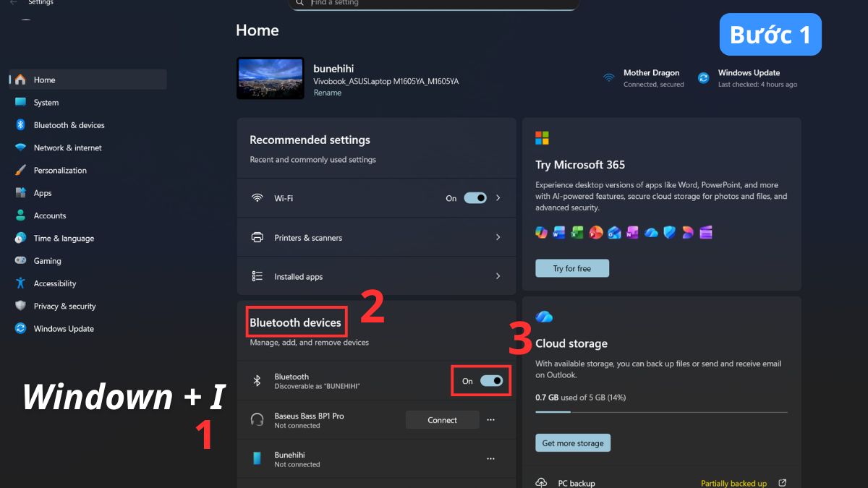The height and width of the screenshot is (488, 868).
Task: Open Bluetooth & devices in sidebar
Action: 88,125
